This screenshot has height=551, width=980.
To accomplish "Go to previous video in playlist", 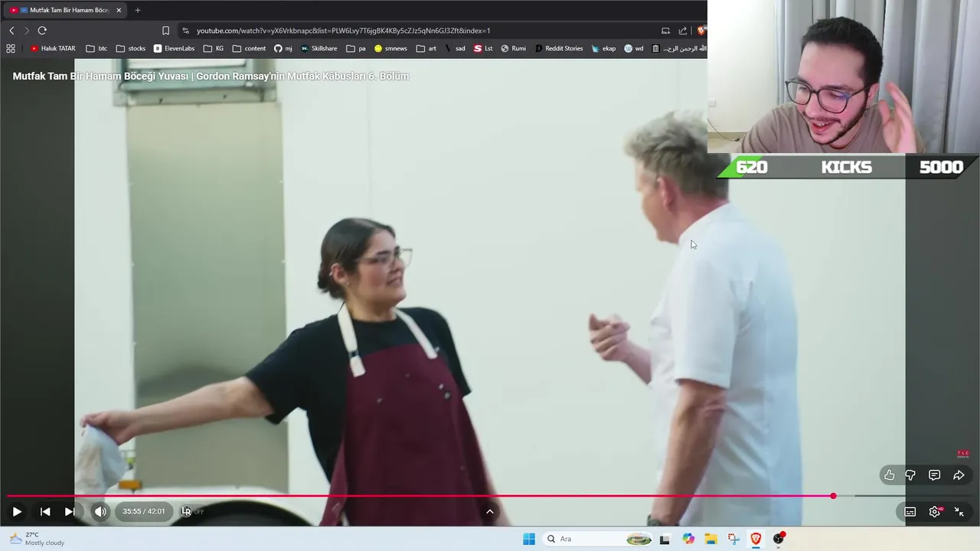I will coord(45,511).
